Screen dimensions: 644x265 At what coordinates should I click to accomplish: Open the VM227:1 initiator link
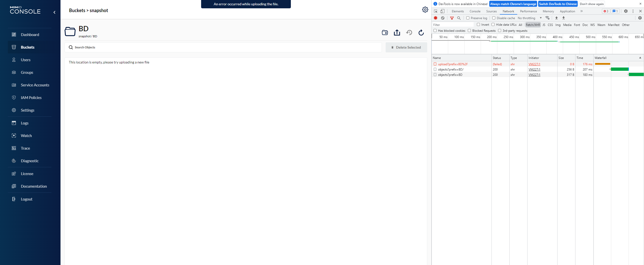(x=534, y=64)
